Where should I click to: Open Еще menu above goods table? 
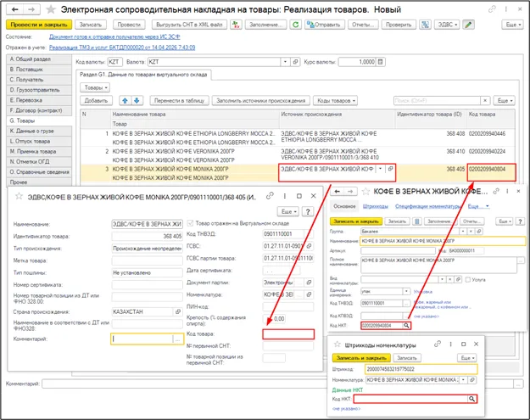505,100
